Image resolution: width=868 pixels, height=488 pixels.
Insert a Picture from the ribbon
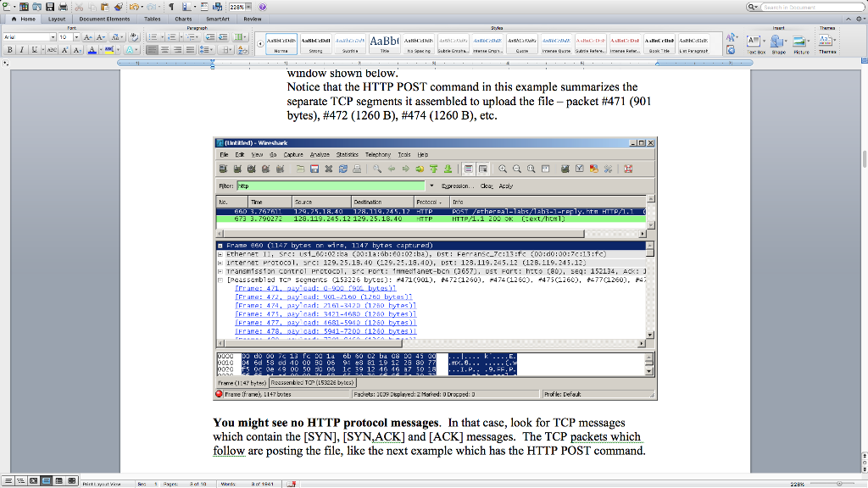tap(799, 42)
